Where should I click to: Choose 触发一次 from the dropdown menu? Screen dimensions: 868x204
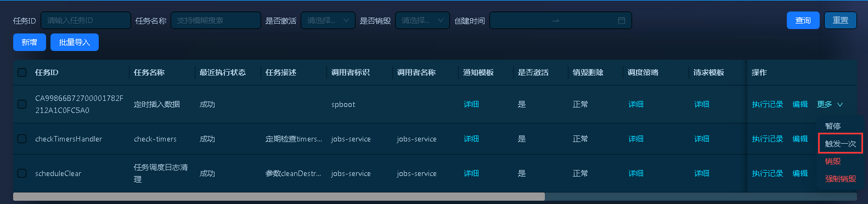tap(840, 144)
